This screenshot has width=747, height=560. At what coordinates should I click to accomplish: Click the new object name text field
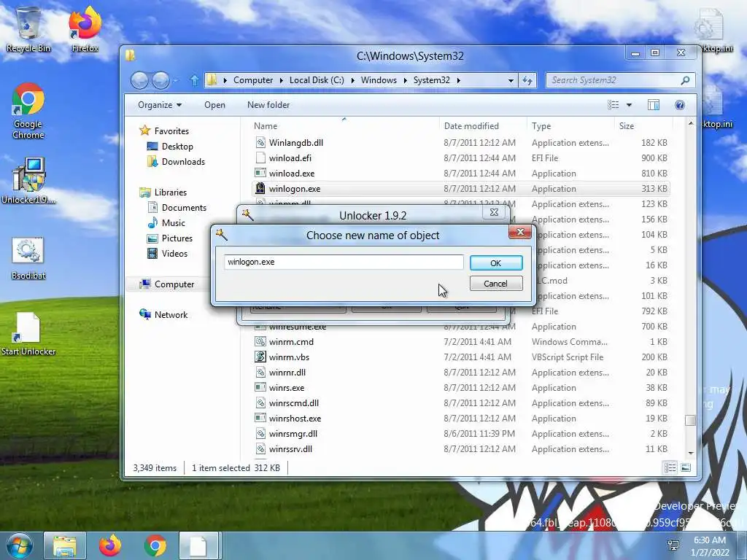tap(344, 262)
